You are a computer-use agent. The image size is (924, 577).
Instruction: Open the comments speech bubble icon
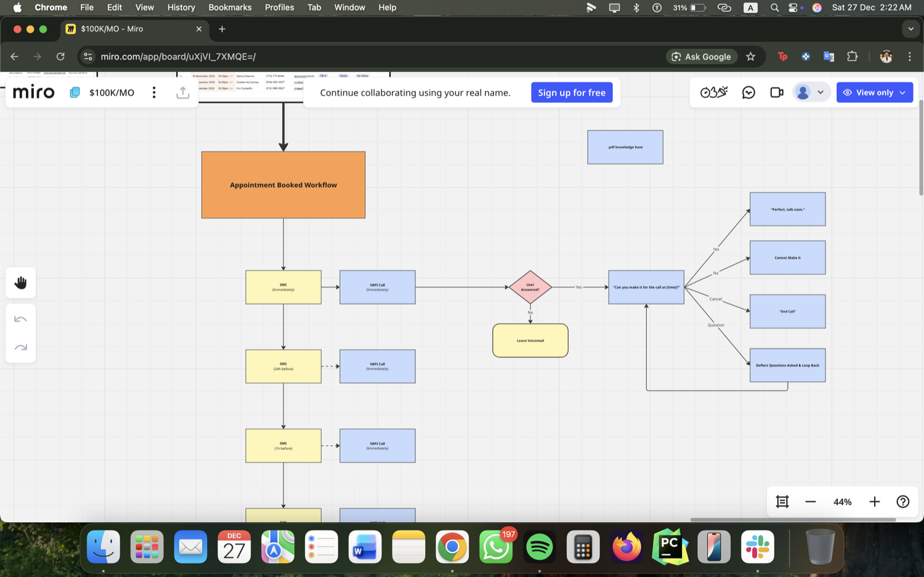748,92
